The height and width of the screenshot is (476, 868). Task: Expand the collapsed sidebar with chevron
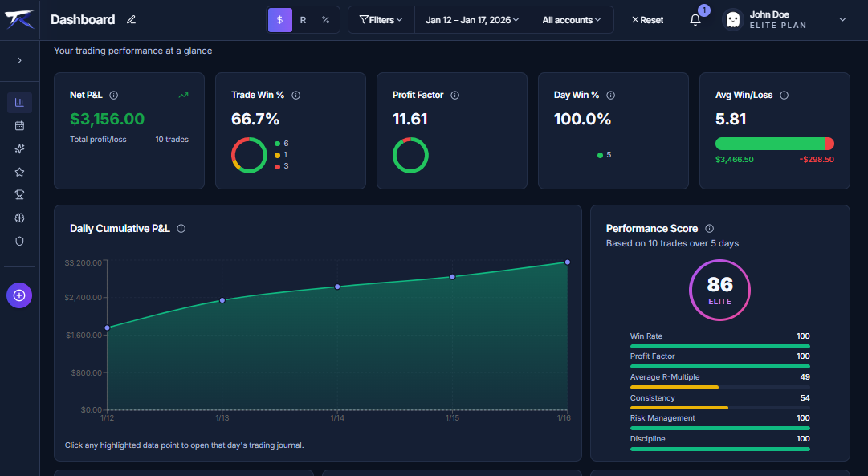[19, 61]
